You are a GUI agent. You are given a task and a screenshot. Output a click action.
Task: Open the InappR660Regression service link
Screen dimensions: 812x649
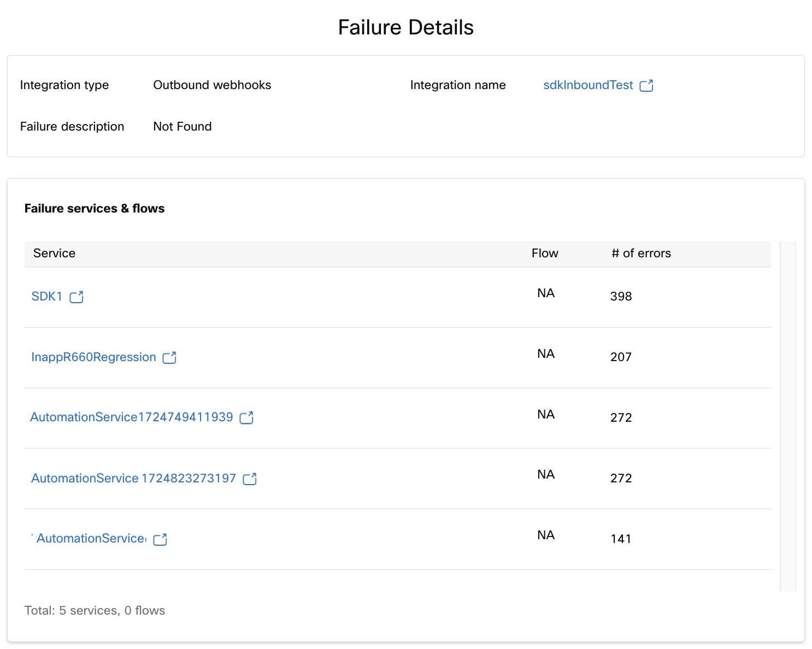pyautogui.click(x=93, y=357)
